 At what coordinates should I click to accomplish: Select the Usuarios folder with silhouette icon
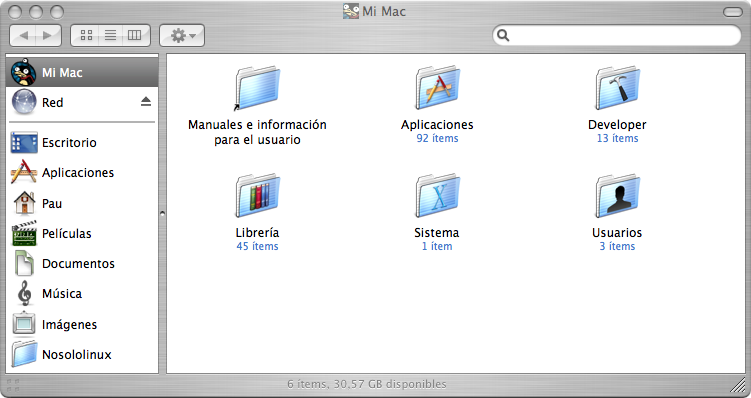[617, 196]
